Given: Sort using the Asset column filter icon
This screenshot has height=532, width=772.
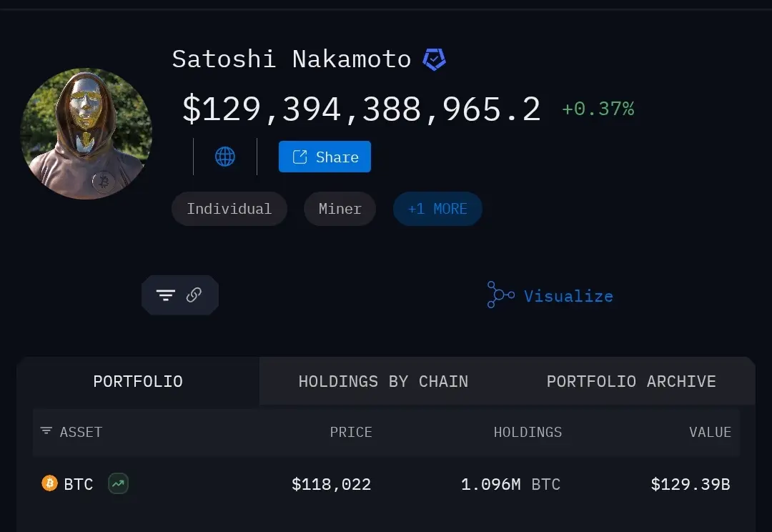Looking at the screenshot, I should (46, 431).
